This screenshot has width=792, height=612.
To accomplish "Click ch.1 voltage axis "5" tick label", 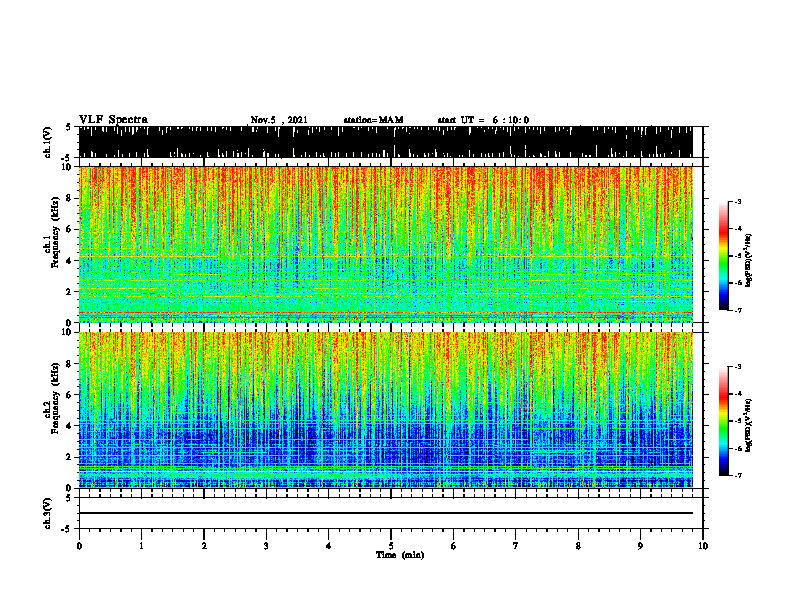I will (x=68, y=127).
